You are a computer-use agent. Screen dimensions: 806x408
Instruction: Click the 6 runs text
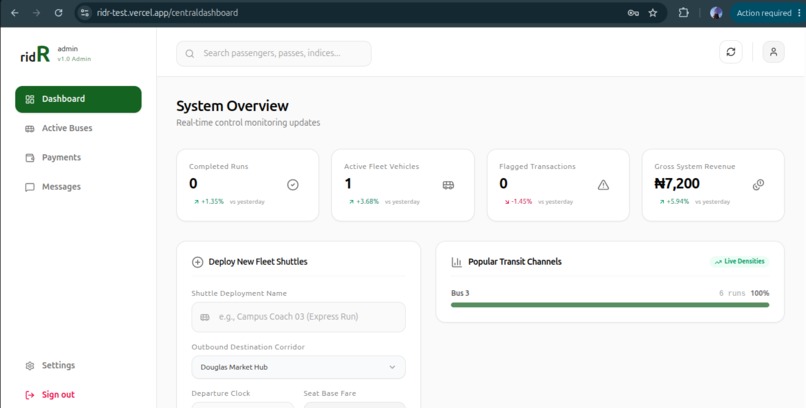(732, 293)
